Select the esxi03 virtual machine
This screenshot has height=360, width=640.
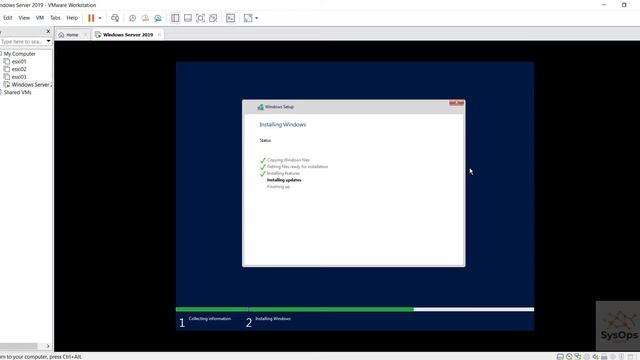(x=19, y=77)
